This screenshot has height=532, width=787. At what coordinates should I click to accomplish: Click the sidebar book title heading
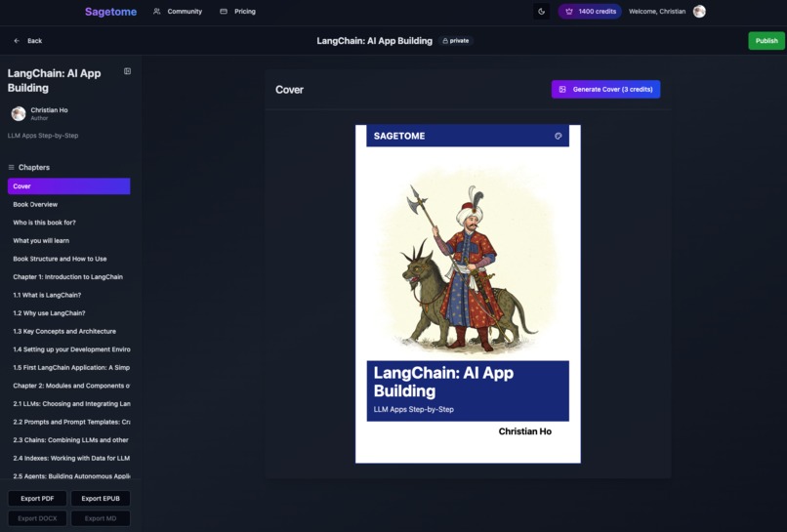click(55, 80)
